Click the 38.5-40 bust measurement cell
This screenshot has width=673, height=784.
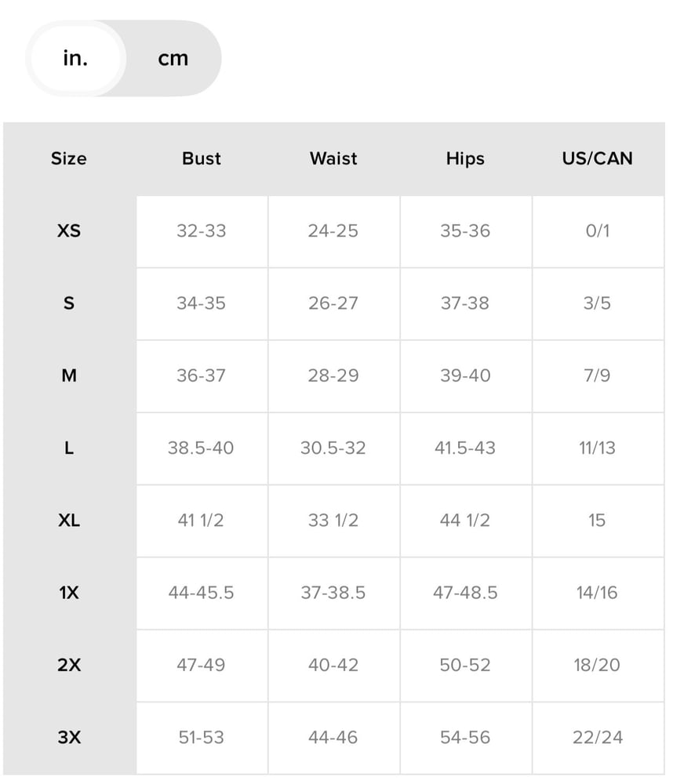click(x=201, y=448)
